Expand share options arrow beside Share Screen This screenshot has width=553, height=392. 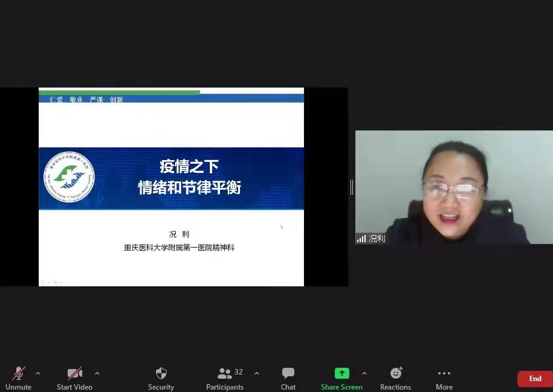click(364, 373)
